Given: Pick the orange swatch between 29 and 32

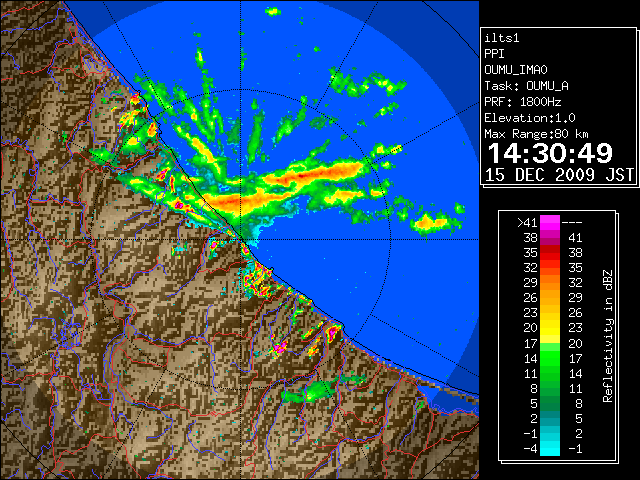Looking at the screenshot, I should coord(550,283).
